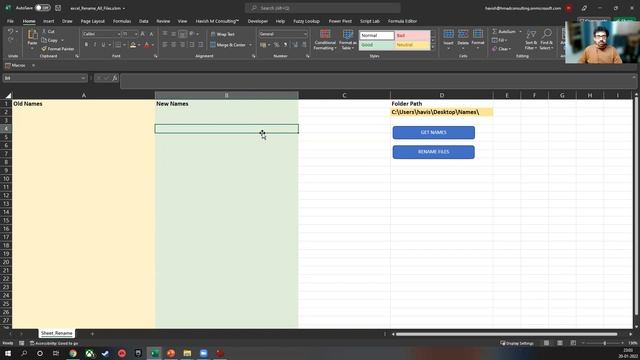
Task: Open Find & Select menu
Action: pyautogui.click(x=546, y=40)
